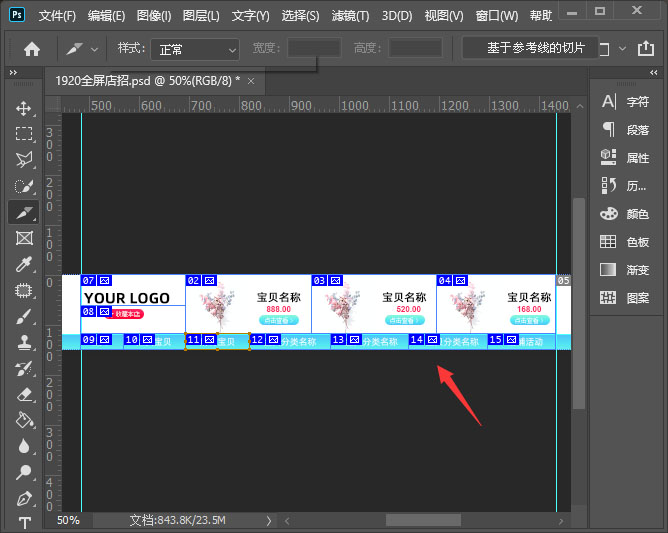Select the Rectangular Marquee tool
Screen dimensions: 668x533
click(24, 134)
